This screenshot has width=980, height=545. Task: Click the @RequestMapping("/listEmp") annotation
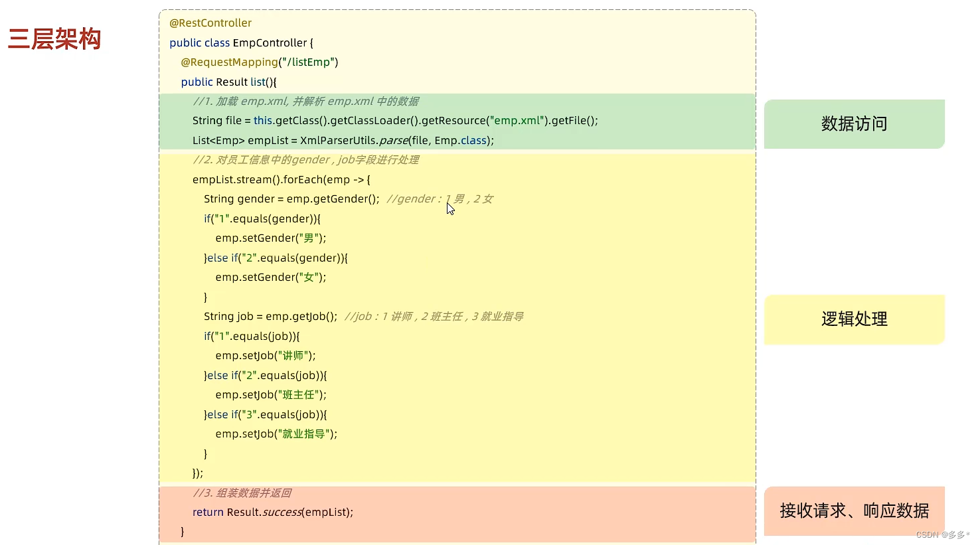pos(259,62)
